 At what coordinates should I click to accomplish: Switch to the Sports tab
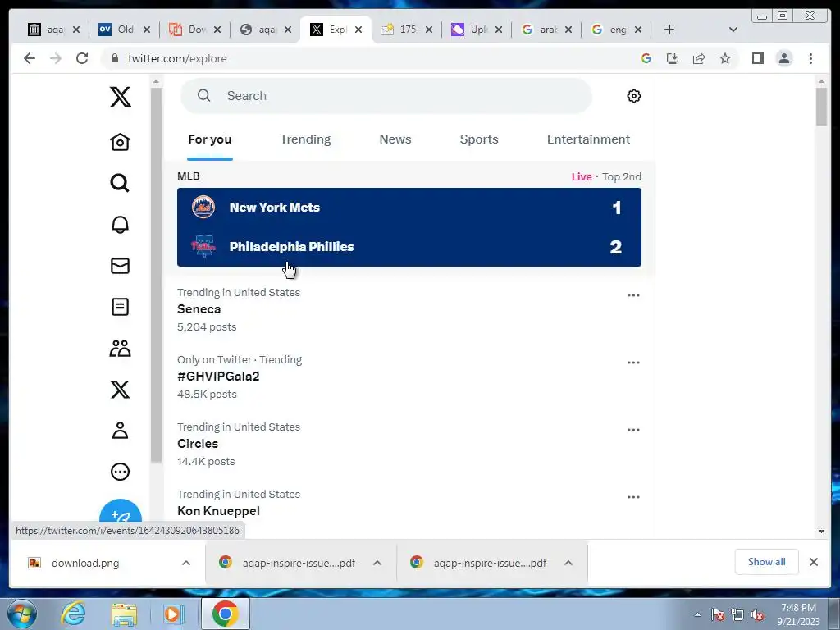coord(479,139)
